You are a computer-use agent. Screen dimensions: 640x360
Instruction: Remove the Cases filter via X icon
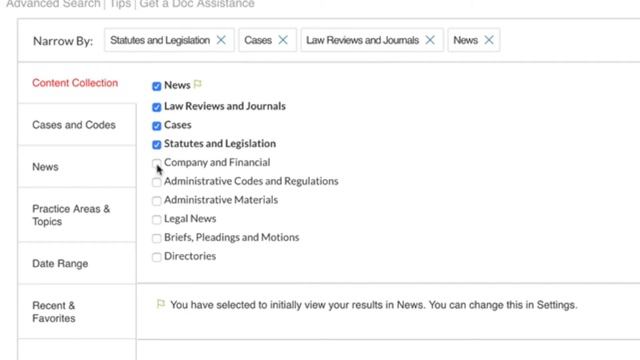tap(283, 40)
